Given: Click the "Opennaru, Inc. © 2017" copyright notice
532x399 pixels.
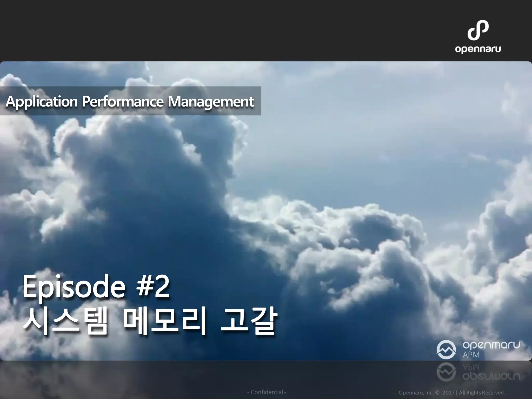Looking at the screenshot, I should [426, 393].
